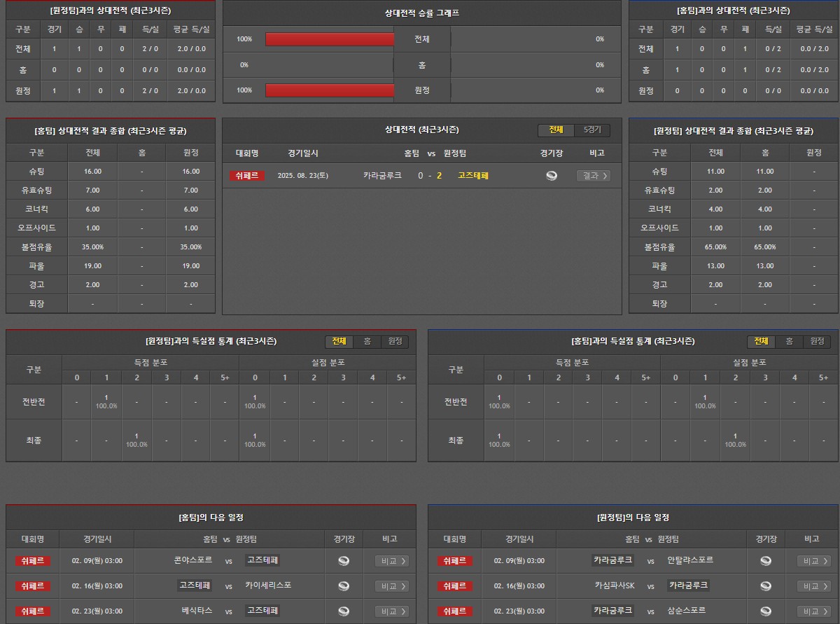Expand 비고 for 콘야스포르 vs 고즈테페
The height and width of the screenshot is (624, 840).
tap(391, 561)
